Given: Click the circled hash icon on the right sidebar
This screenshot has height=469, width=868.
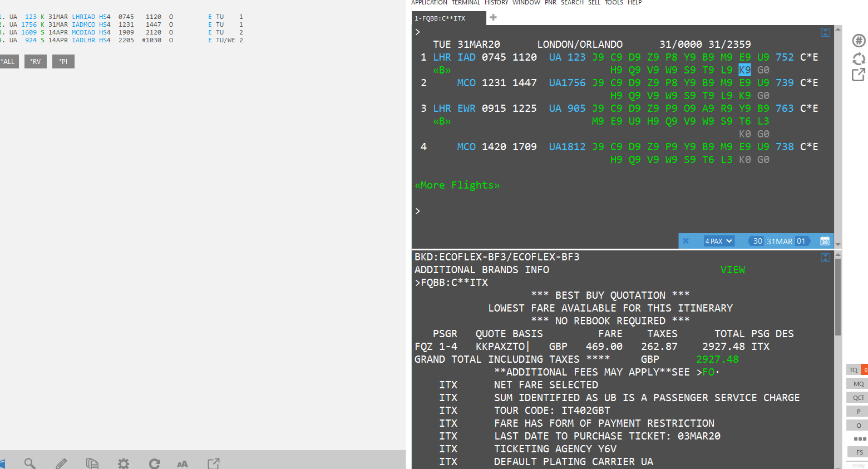Looking at the screenshot, I should (x=859, y=41).
